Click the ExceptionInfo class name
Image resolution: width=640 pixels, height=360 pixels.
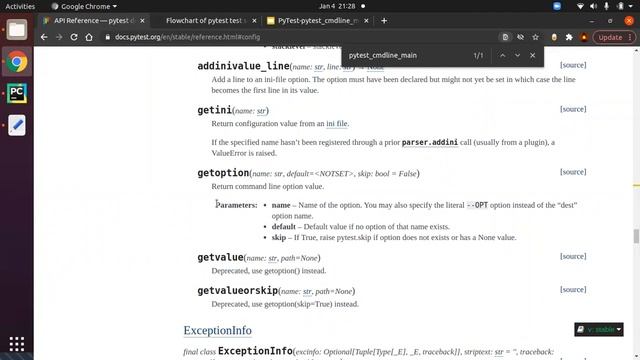pos(255,351)
